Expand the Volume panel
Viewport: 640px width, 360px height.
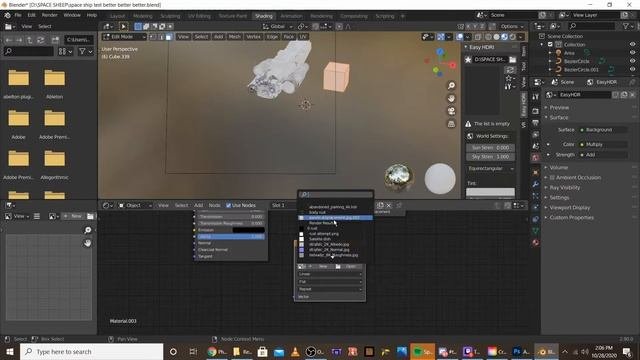558,167
